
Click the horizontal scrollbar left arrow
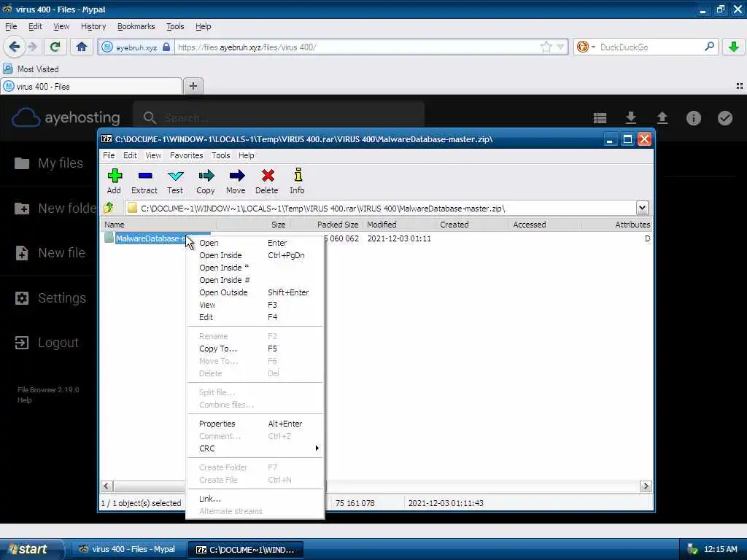click(x=107, y=486)
